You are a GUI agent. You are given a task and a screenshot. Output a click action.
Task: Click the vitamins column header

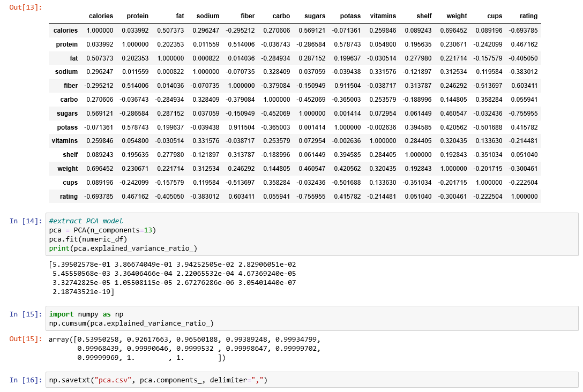pos(383,16)
